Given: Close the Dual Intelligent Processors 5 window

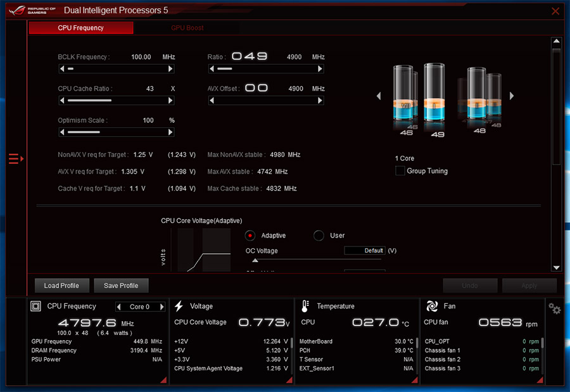Looking at the screenshot, I should pos(555,11).
